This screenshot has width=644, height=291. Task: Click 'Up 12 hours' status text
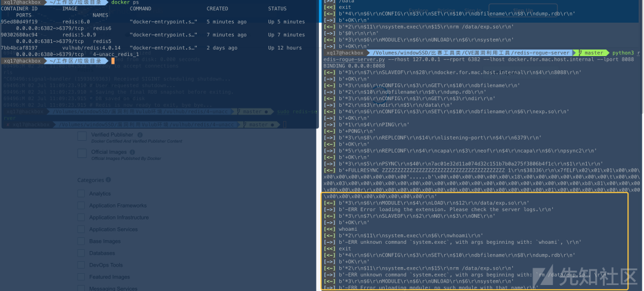(x=284, y=48)
